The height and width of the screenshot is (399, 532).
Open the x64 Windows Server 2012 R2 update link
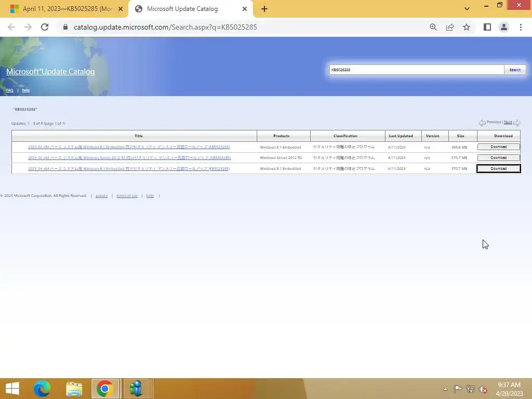click(x=129, y=158)
